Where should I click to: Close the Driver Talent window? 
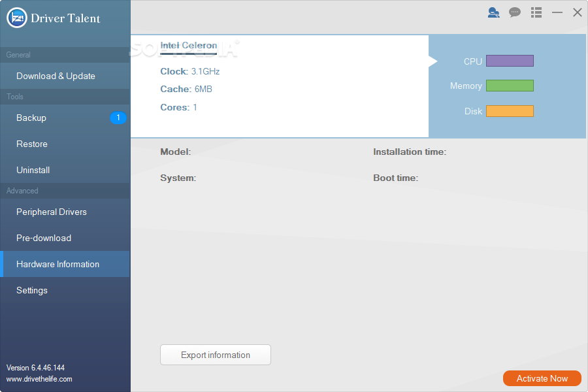[x=578, y=12]
